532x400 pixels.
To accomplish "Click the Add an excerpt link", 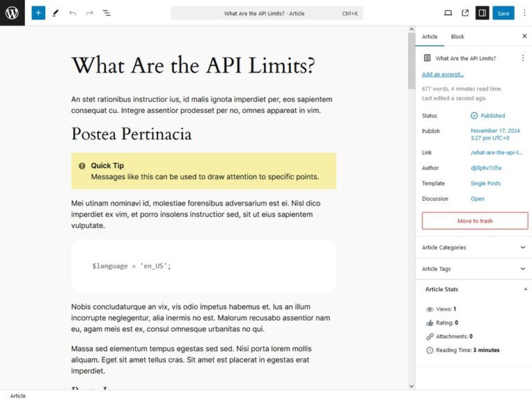I will [443, 74].
